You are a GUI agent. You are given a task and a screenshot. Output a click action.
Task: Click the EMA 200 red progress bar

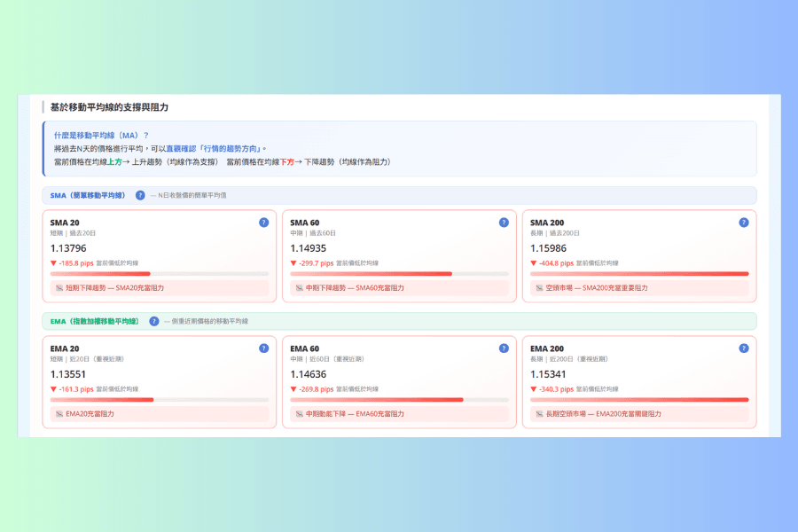pos(639,400)
